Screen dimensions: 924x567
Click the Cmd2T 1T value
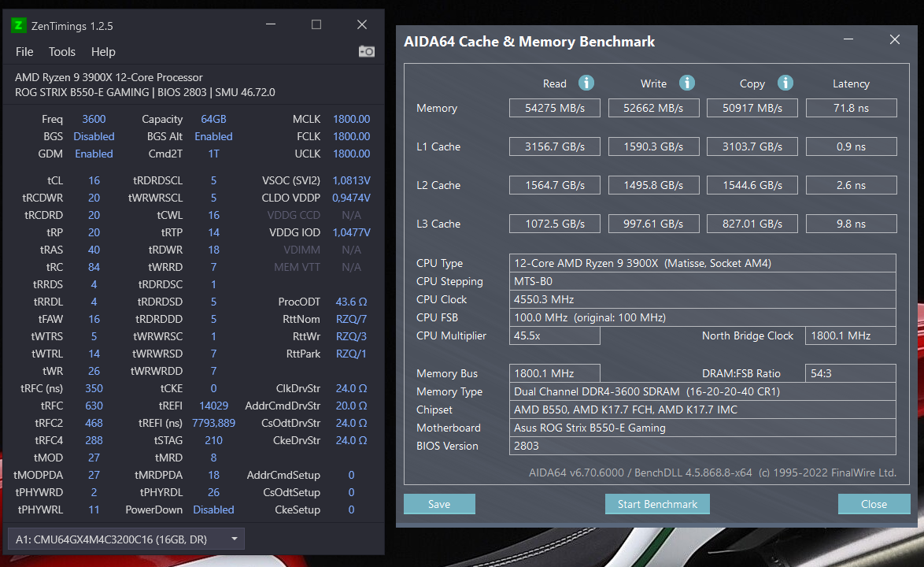(x=213, y=154)
